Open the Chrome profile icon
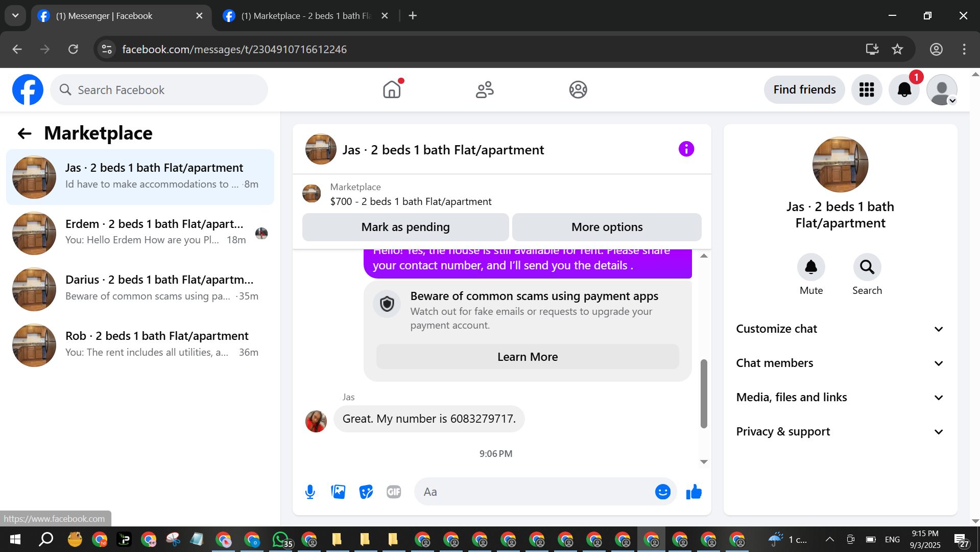This screenshot has width=980, height=552. 936,49
